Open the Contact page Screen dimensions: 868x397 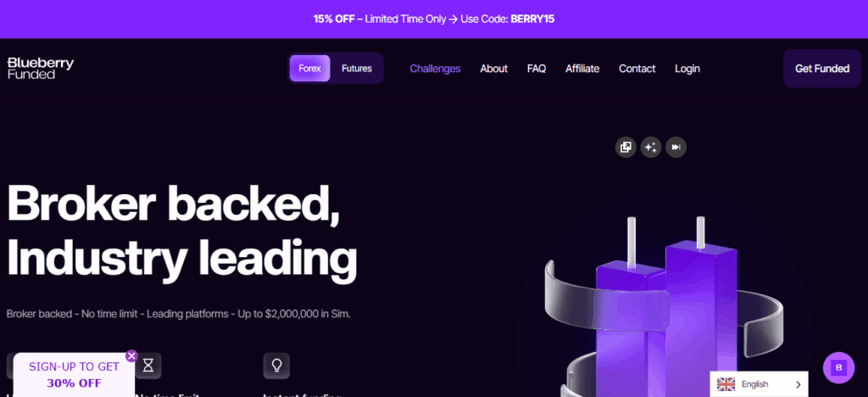(637, 69)
